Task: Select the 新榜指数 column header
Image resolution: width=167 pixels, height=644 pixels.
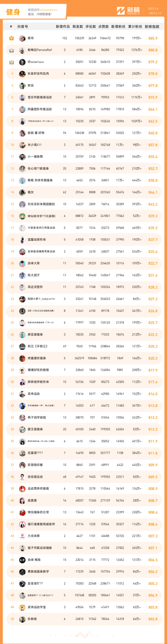Action: tap(152, 26)
